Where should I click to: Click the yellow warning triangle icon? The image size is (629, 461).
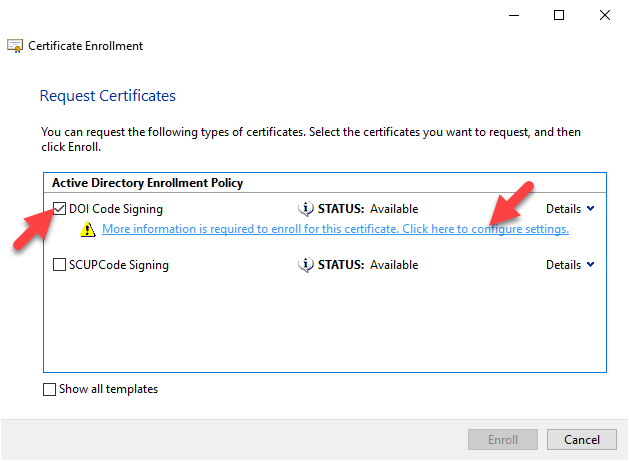coord(89,230)
